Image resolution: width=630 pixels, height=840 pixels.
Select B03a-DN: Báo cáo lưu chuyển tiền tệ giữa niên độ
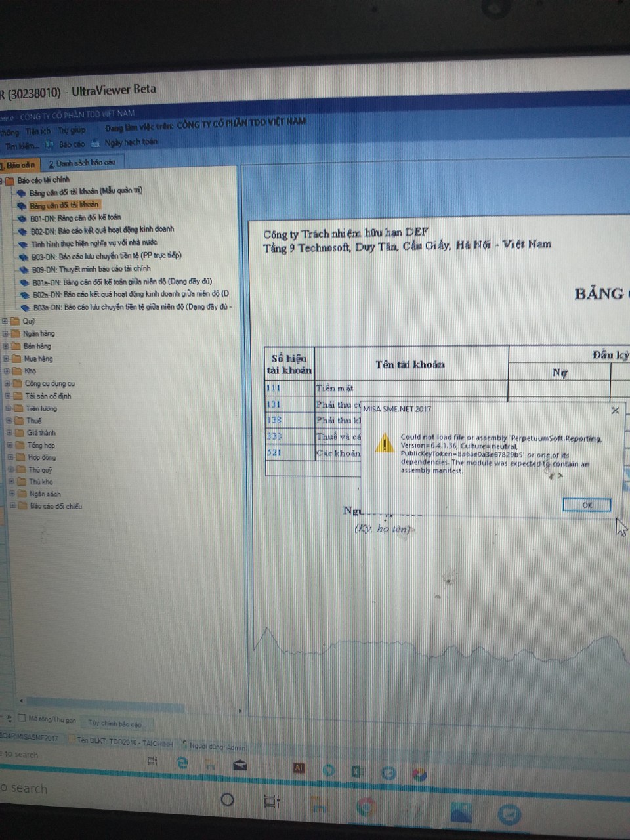pyautogui.click(x=133, y=307)
